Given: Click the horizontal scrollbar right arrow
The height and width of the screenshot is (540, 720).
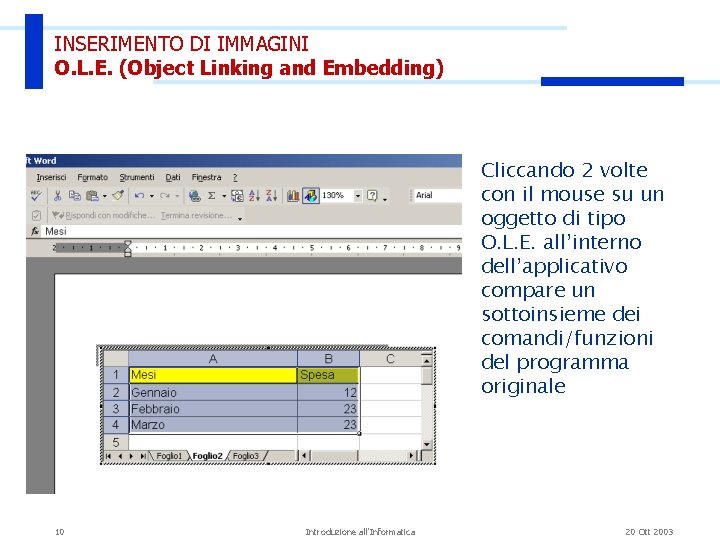Looking at the screenshot, I should click(x=411, y=456).
